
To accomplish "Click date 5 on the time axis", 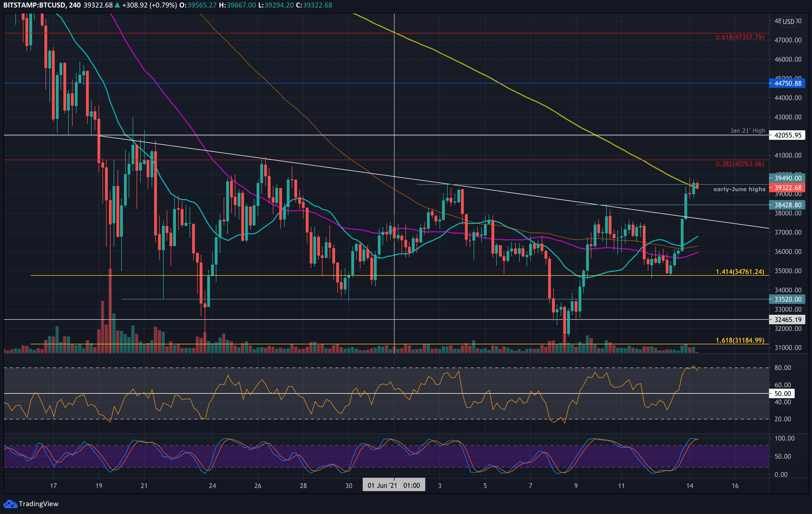I will [x=485, y=486].
